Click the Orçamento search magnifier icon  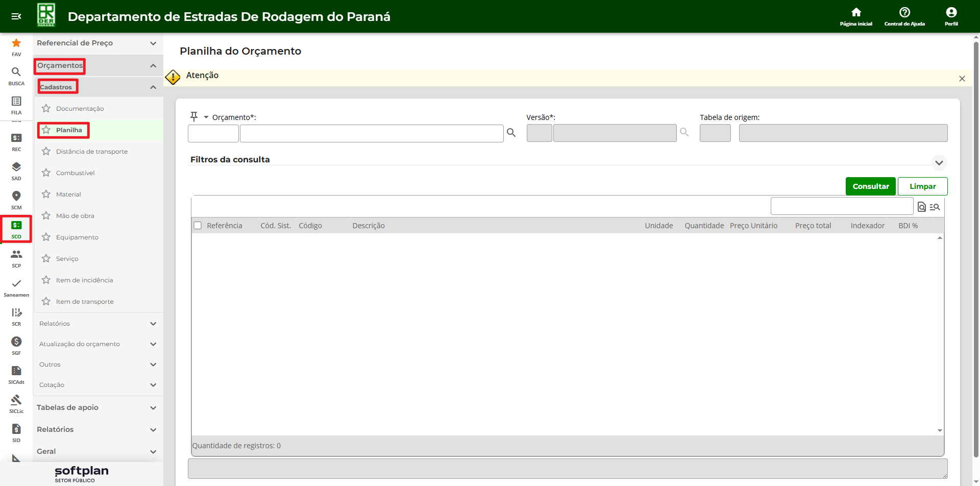click(511, 133)
